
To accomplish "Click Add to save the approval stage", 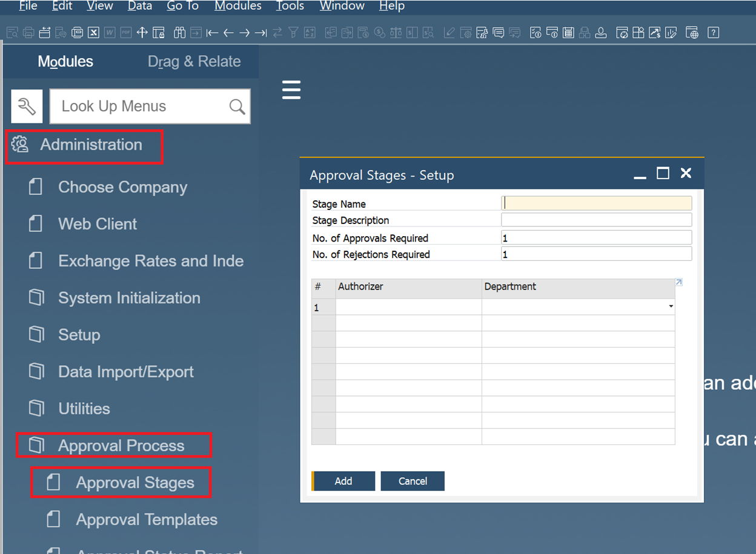I will [343, 481].
